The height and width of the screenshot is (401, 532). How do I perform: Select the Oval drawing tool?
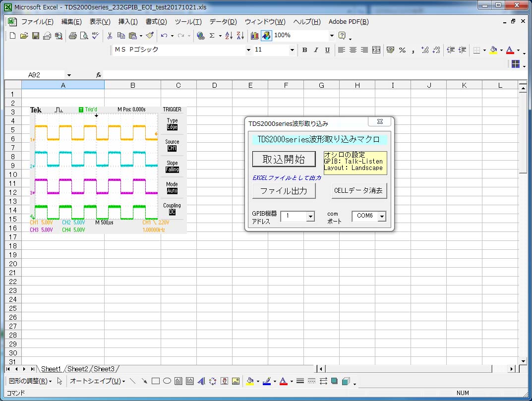pyautogui.click(x=167, y=381)
